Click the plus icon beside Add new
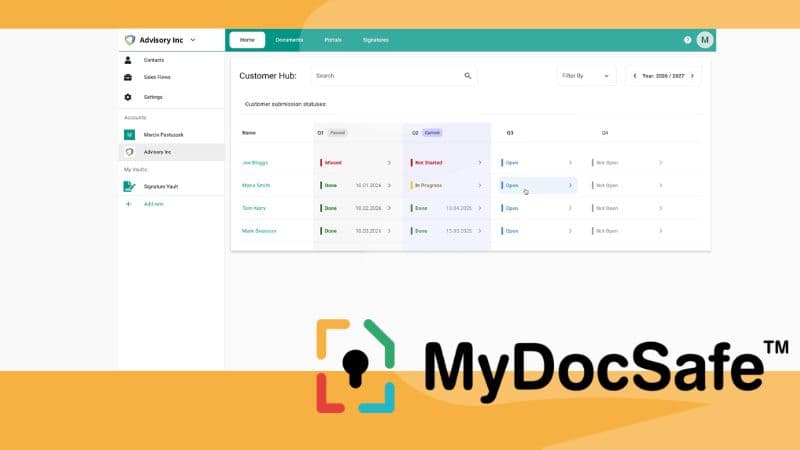This screenshot has height=450, width=800. [129, 204]
